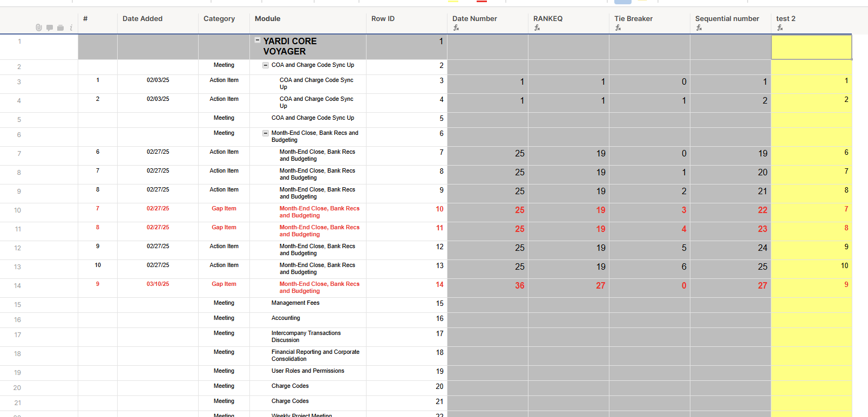Select the highlighted yellow test 2 cell in row 1
This screenshot has height=417, width=868.
point(811,47)
